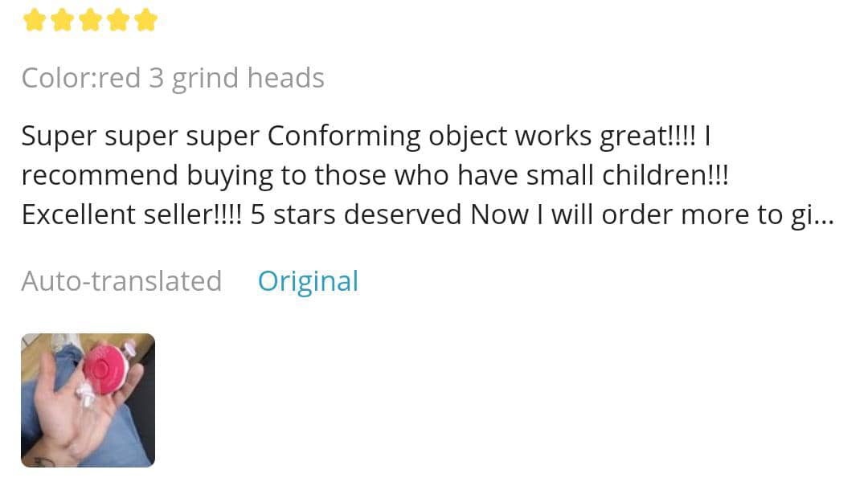The image size is (868, 490).
Task: Expand truncated review at the ellipsis
Action: tap(823, 215)
